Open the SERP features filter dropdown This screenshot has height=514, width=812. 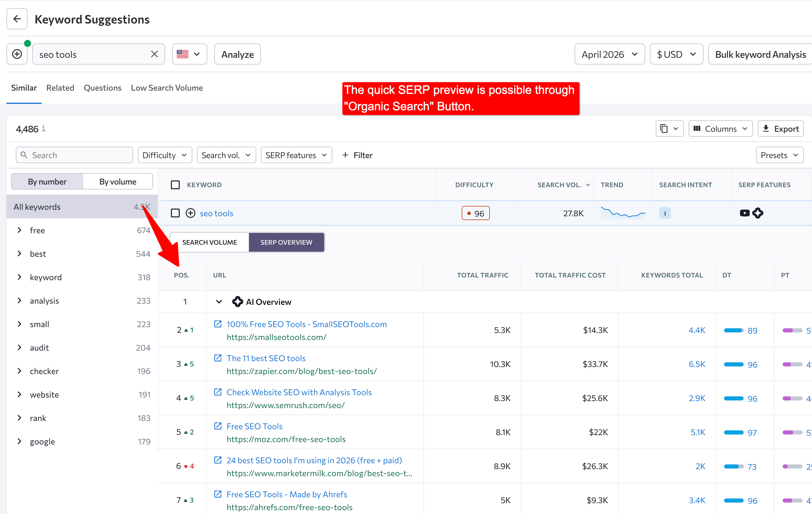click(x=296, y=155)
